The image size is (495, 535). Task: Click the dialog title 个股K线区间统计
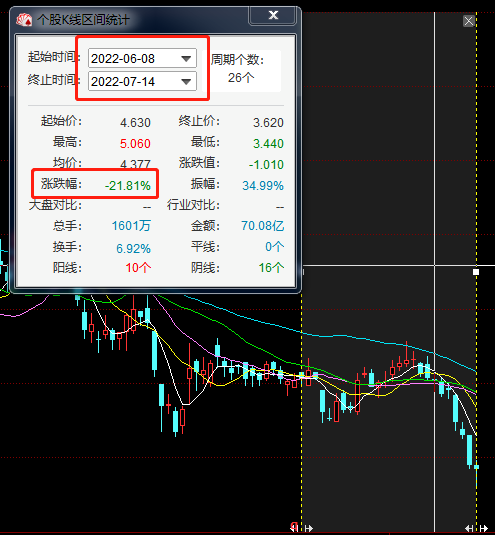point(83,20)
